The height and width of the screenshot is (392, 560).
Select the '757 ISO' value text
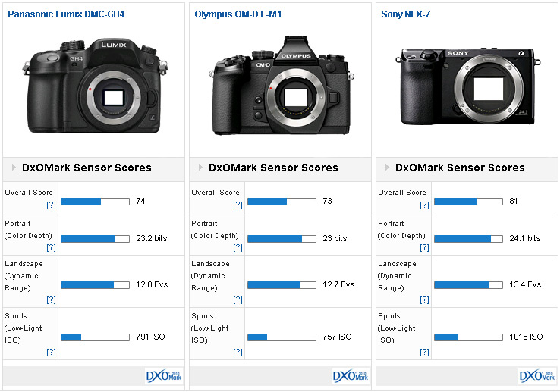coord(337,337)
